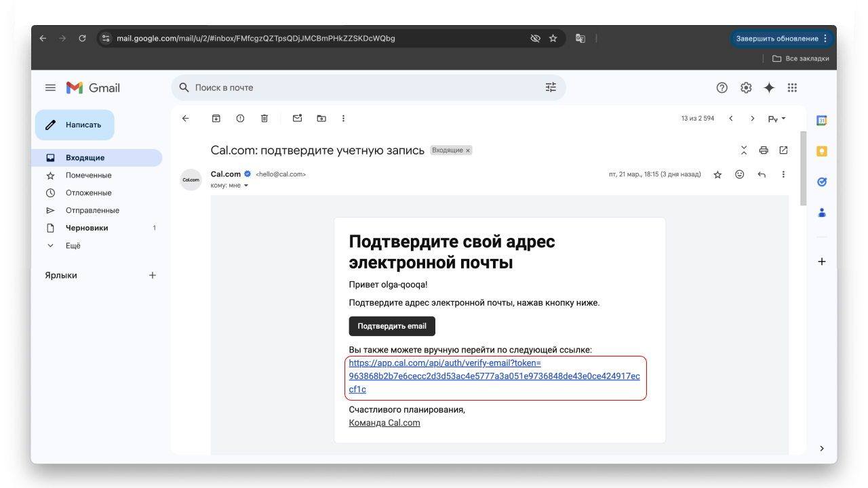Click the Move to folder icon
The width and height of the screenshot is (868, 488).
click(321, 118)
